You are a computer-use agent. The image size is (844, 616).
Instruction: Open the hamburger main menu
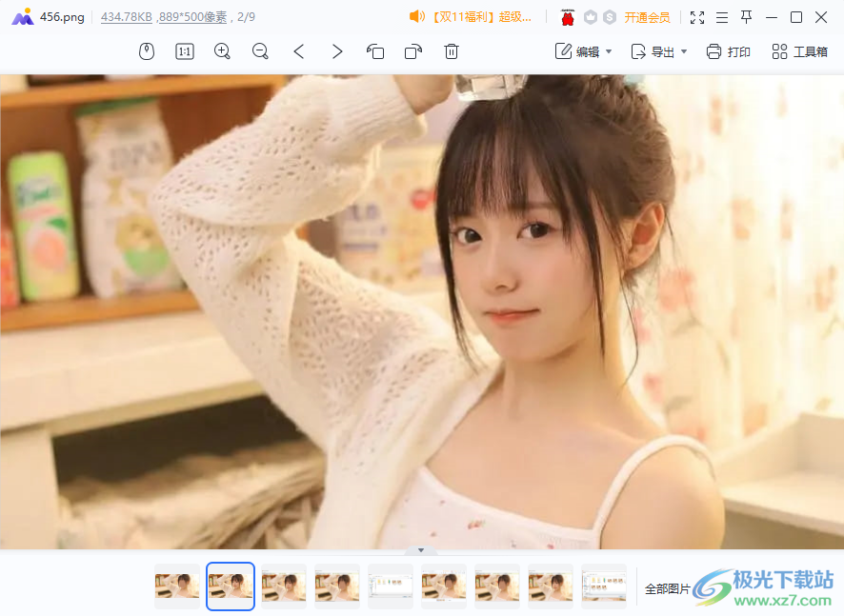(x=722, y=18)
